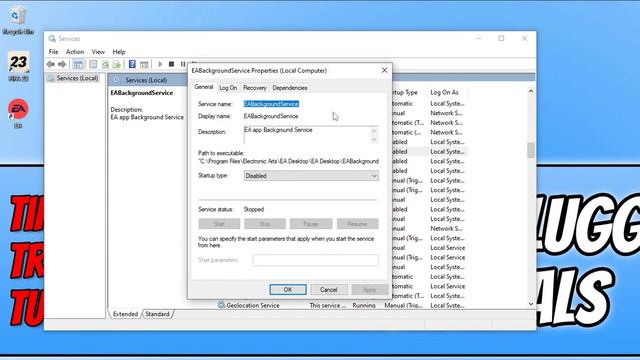640x360 pixels.
Task: Click the Apply button
Action: pos(369,289)
